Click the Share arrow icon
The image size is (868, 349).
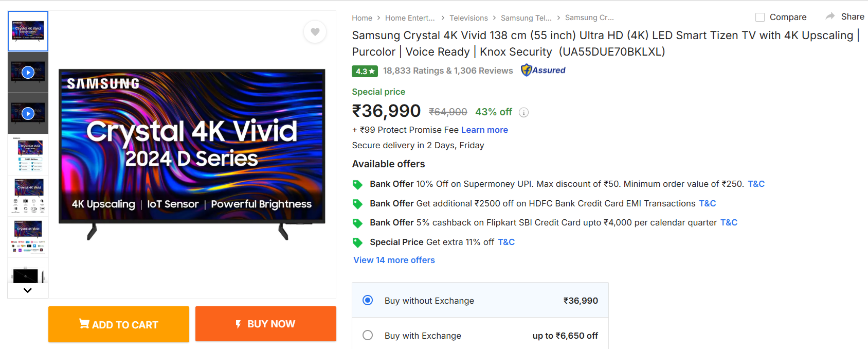(x=830, y=16)
